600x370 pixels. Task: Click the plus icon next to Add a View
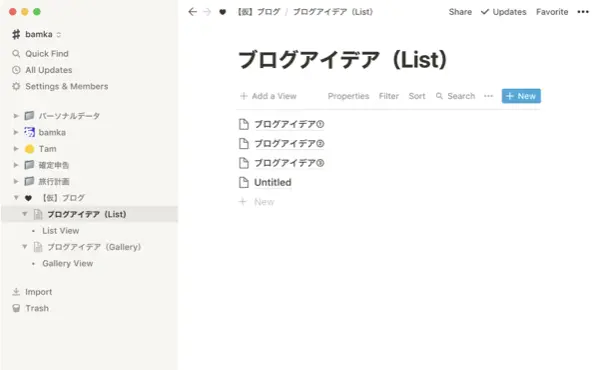(243, 96)
